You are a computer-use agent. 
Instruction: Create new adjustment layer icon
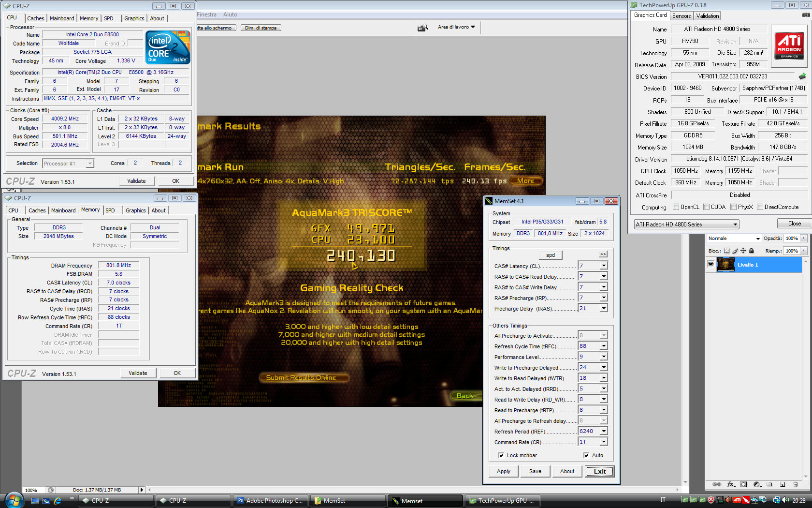pyautogui.click(x=757, y=484)
